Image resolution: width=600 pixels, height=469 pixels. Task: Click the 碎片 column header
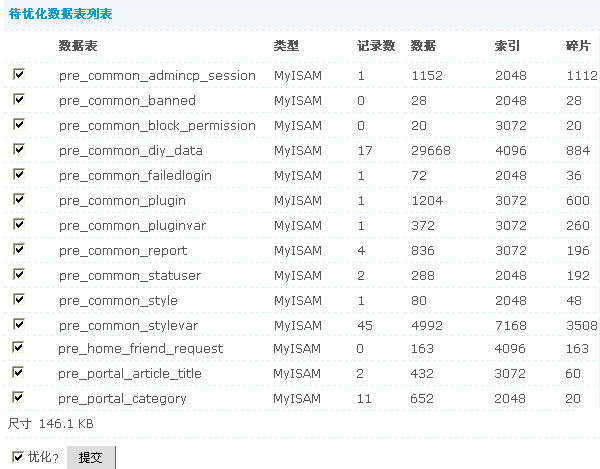[578, 46]
